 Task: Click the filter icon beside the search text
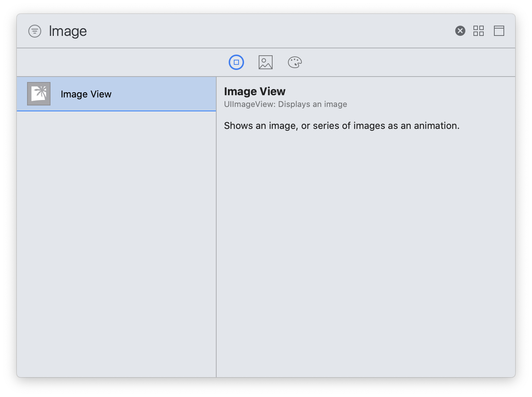[35, 31]
